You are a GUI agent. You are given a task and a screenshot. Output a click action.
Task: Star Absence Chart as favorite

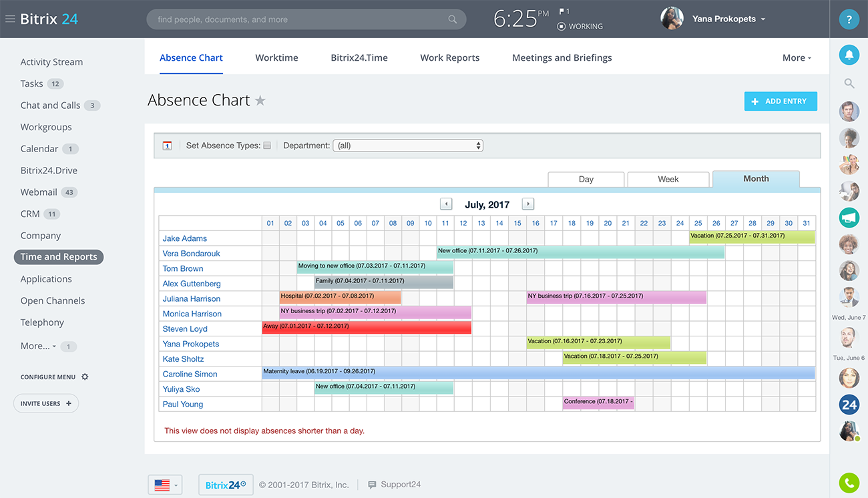pyautogui.click(x=260, y=101)
